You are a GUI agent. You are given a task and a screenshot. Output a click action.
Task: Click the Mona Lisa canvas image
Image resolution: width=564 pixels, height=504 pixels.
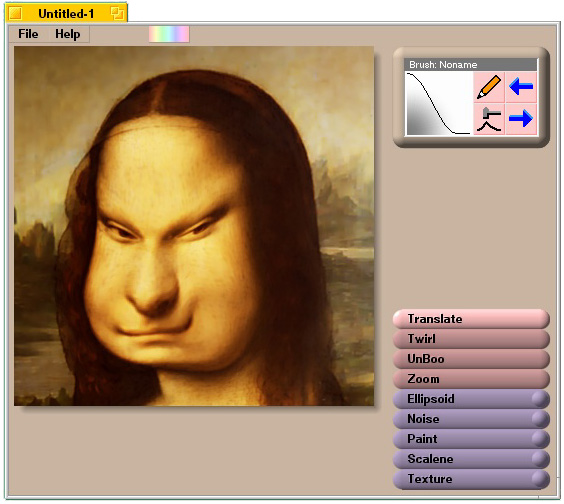tap(194, 226)
